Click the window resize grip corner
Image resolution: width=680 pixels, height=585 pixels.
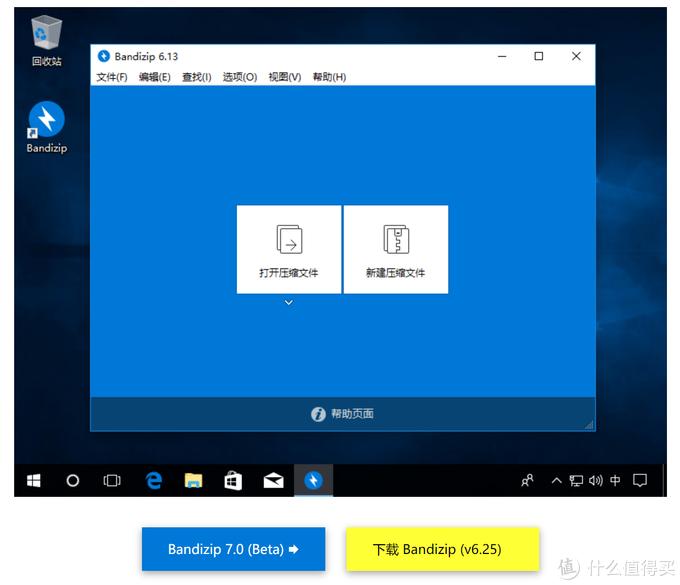pos(589,425)
